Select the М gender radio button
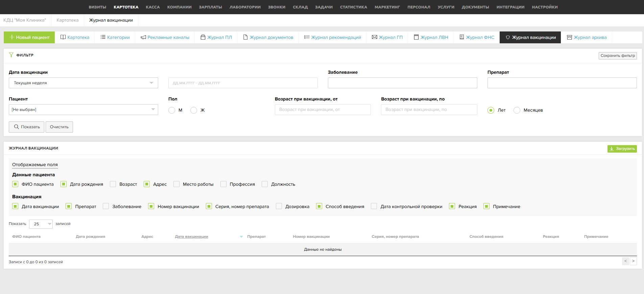Image resolution: width=644 pixels, height=294 pixels. 172,110
